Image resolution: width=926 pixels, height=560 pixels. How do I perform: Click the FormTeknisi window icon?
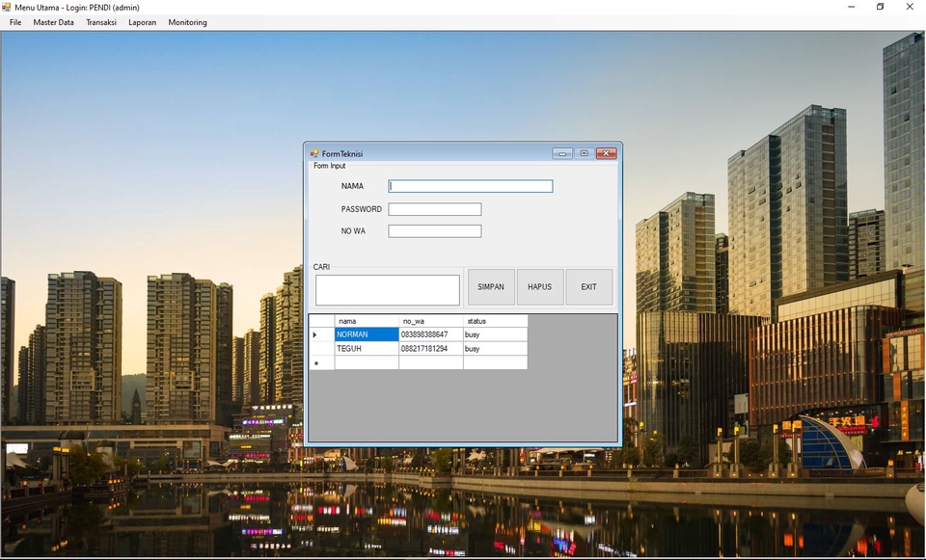click(314, 153)
